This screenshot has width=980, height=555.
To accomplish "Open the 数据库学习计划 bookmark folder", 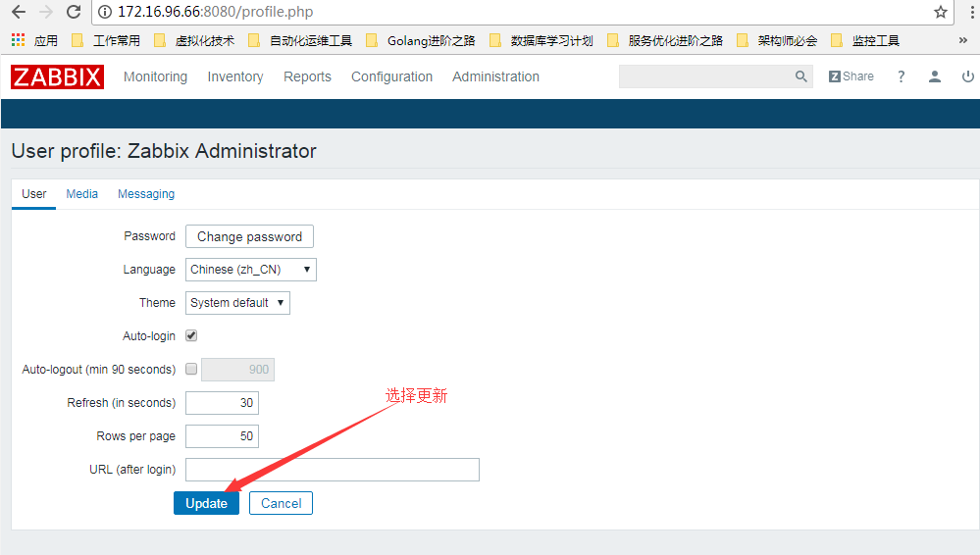I will point(542,40).
